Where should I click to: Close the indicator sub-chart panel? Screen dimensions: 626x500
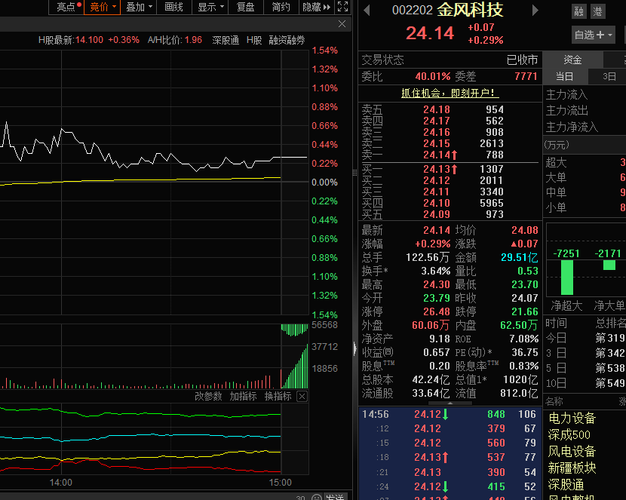click(x=302, y=397)
